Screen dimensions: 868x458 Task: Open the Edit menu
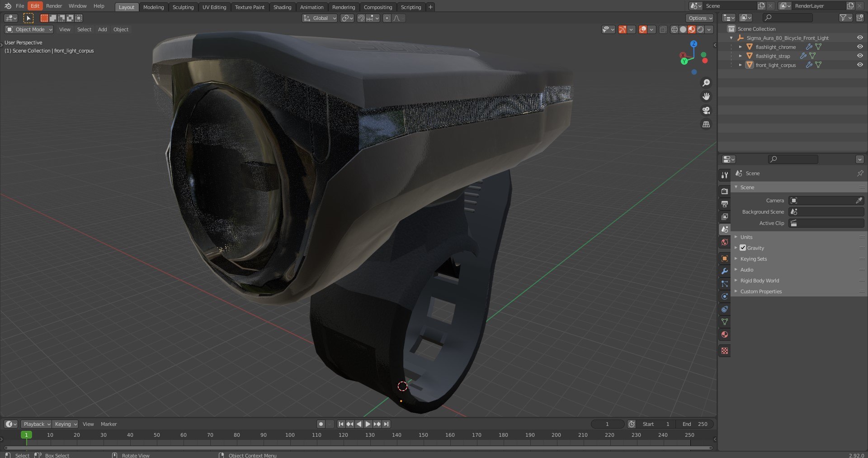[x=35, y=6]
